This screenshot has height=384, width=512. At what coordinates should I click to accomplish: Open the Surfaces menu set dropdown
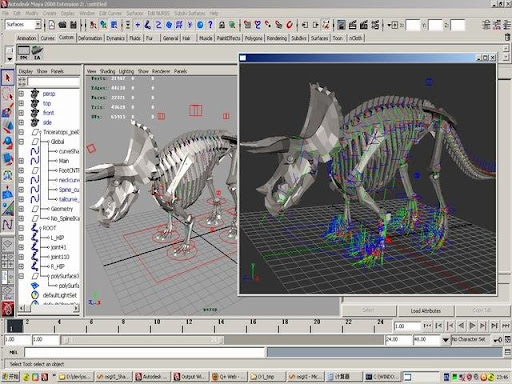(x=38, y=24)
